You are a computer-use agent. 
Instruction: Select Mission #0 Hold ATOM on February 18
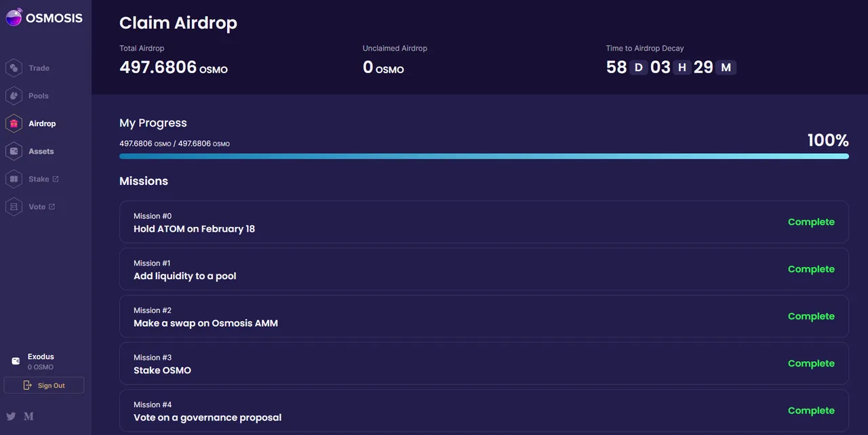click(x=484, y=222)
